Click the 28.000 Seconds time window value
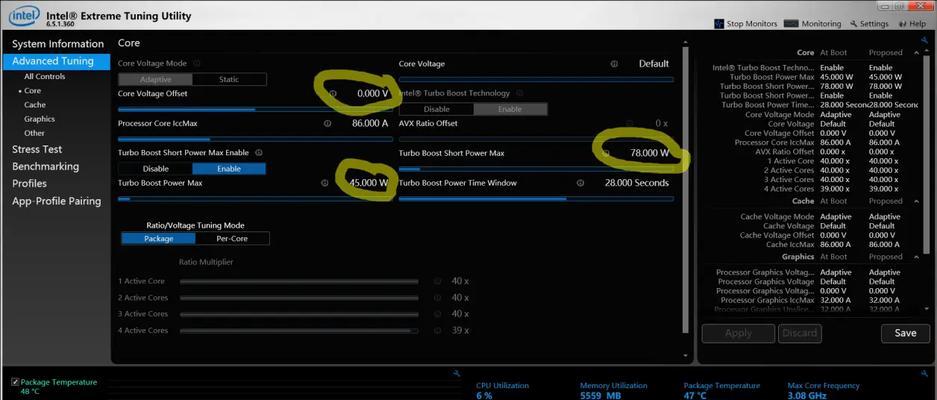Image resolution: width=937 pixels, height=400 pixels. click(x=636, y=183)
